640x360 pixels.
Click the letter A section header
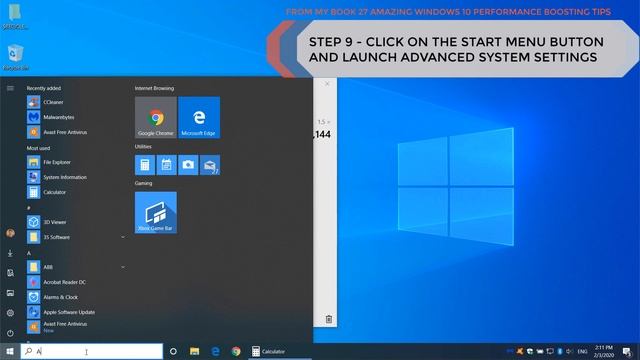click(x=29, y=253)
